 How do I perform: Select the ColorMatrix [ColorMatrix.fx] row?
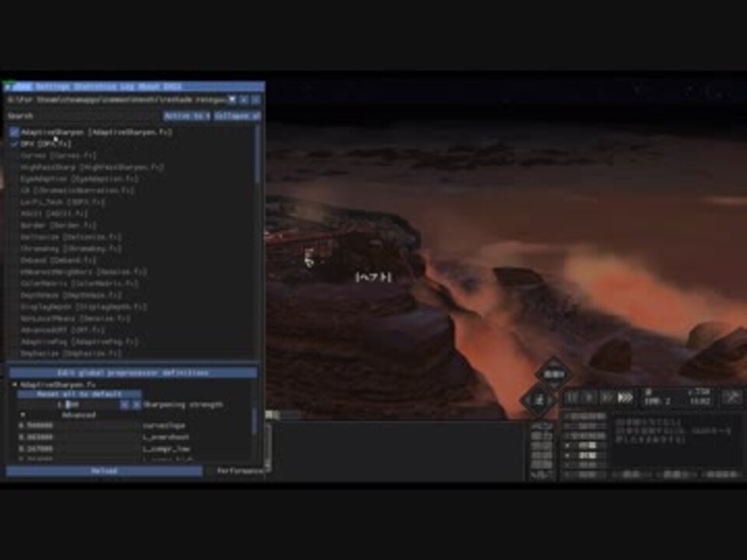click(79, 283)
